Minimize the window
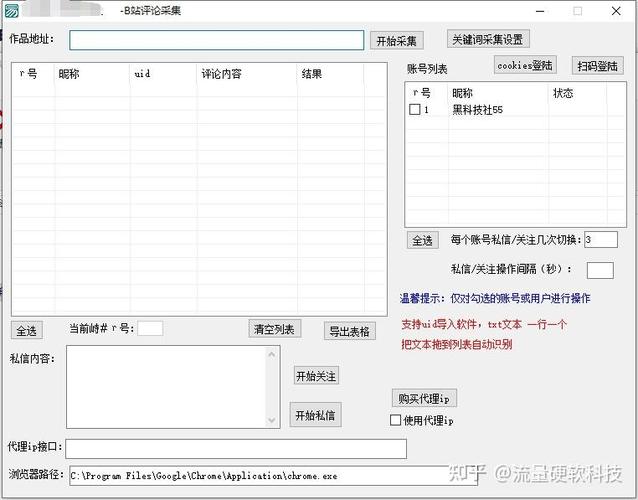Screen dimensions: 638x500 (540, 11)
